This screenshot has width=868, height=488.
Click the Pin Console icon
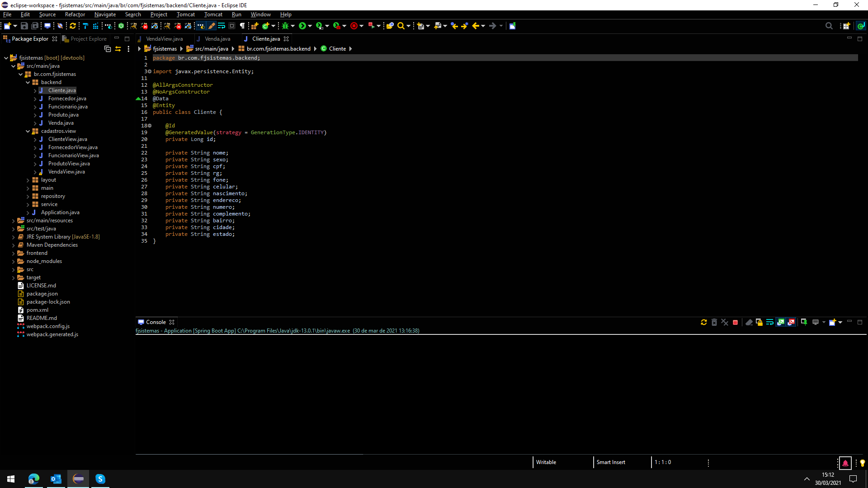point(804,322)
